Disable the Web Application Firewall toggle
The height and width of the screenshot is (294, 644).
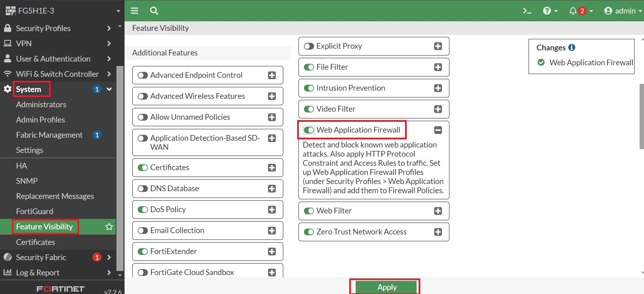click(x=309, y=130)
